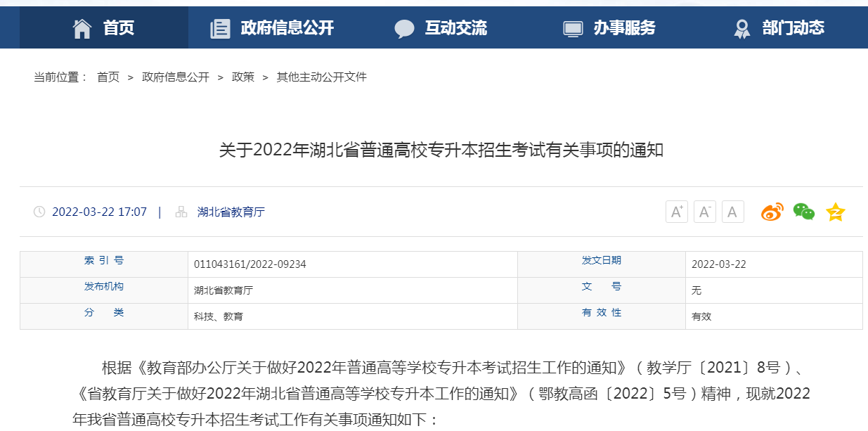Increase font size with A+ button
The height and width of the screenshot is (431, 868).
[x=677, y=212]
